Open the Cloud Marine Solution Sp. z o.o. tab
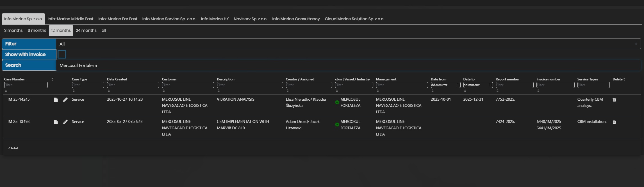 [x=354, y=19]
